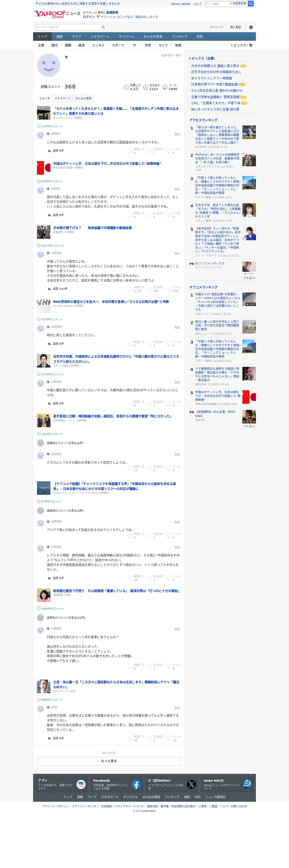Open トピックス一覧 link
Image resolution: width=289 pixels, height=868 pixels.
[241, 45]
